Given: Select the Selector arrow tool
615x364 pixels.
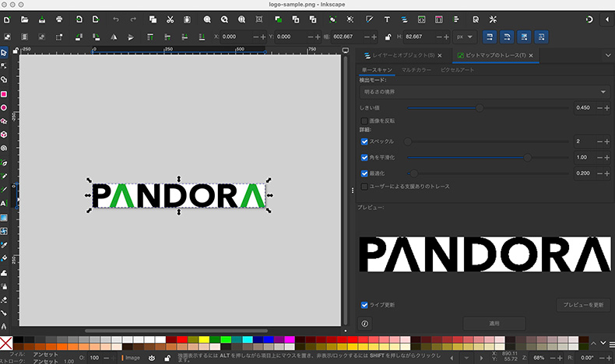Looking at the screenshot, I should click(4, 53).
